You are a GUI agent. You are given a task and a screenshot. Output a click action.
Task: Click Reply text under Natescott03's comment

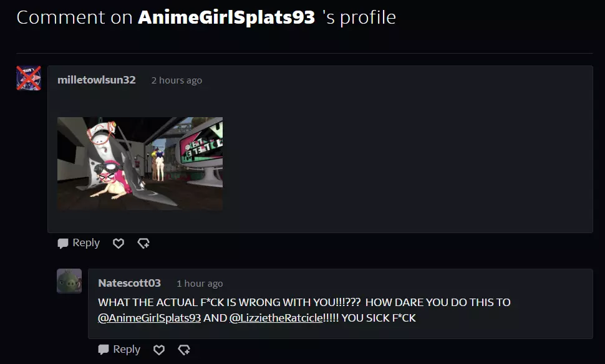pos(127,349)
